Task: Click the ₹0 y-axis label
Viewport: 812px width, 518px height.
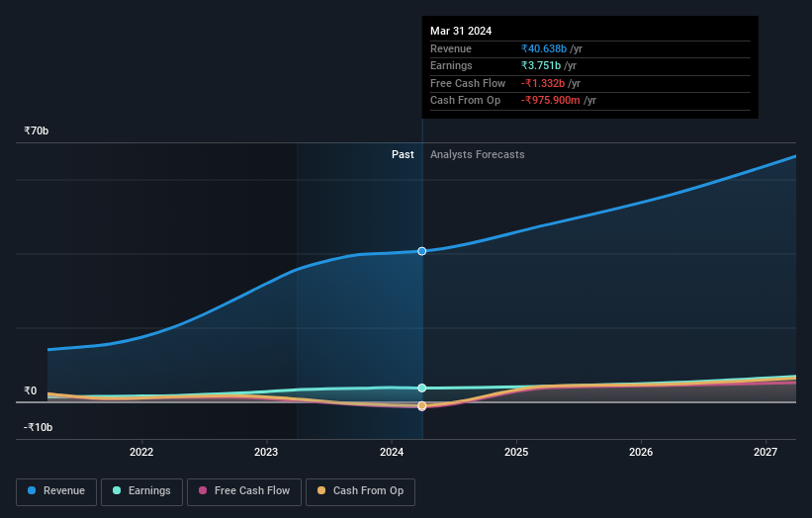Action: click(31, 391)
